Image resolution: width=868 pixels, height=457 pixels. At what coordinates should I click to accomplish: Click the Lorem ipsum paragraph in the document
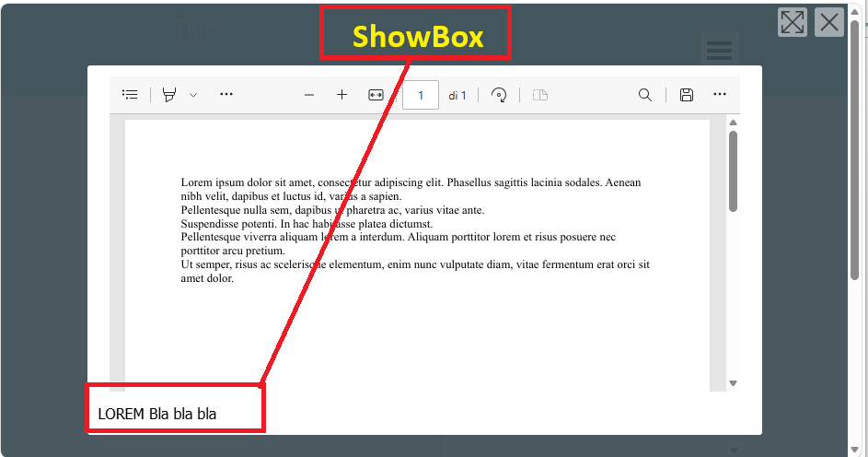point(414,230)
